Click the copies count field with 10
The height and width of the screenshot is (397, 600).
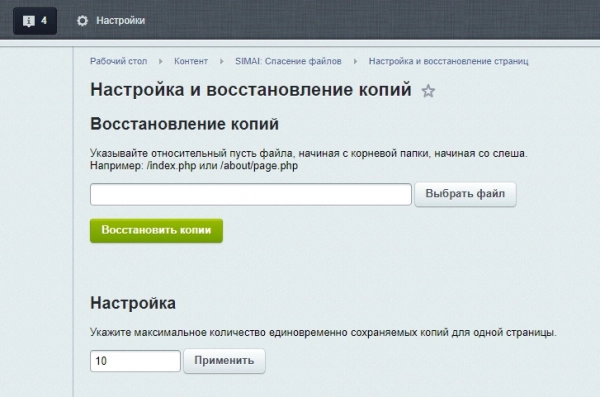135,361
